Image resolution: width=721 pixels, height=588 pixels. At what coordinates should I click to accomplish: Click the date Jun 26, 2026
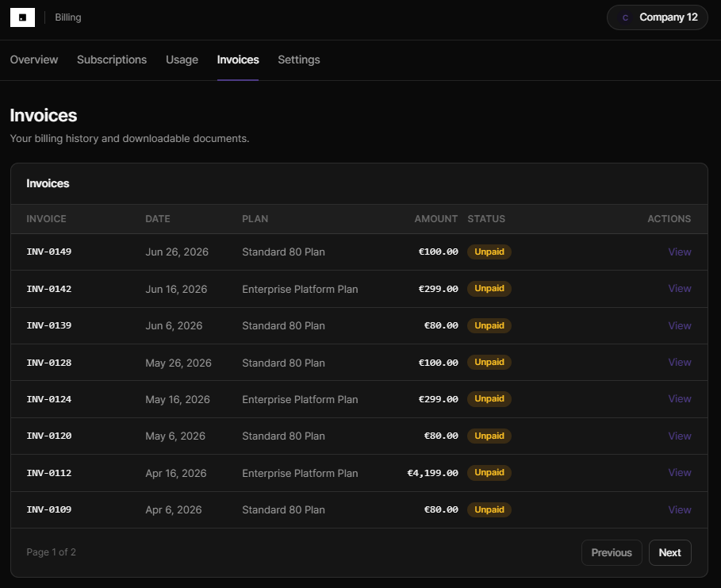[177, 252]
